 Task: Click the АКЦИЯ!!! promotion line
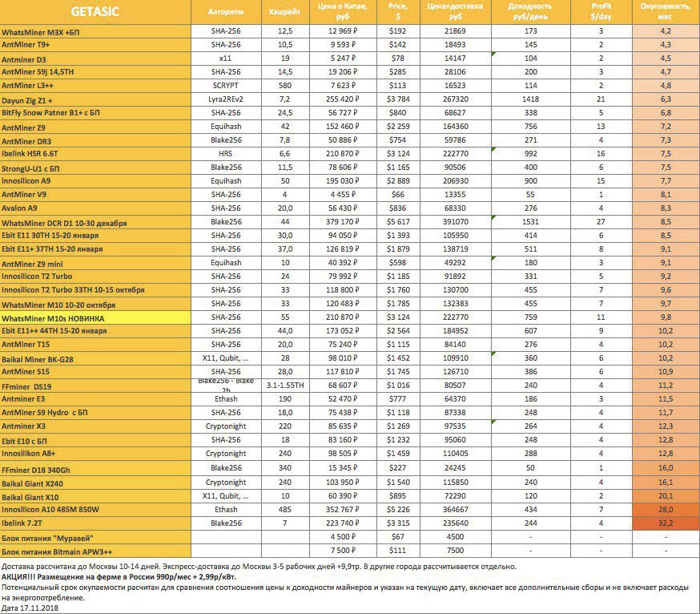(119, 577)
